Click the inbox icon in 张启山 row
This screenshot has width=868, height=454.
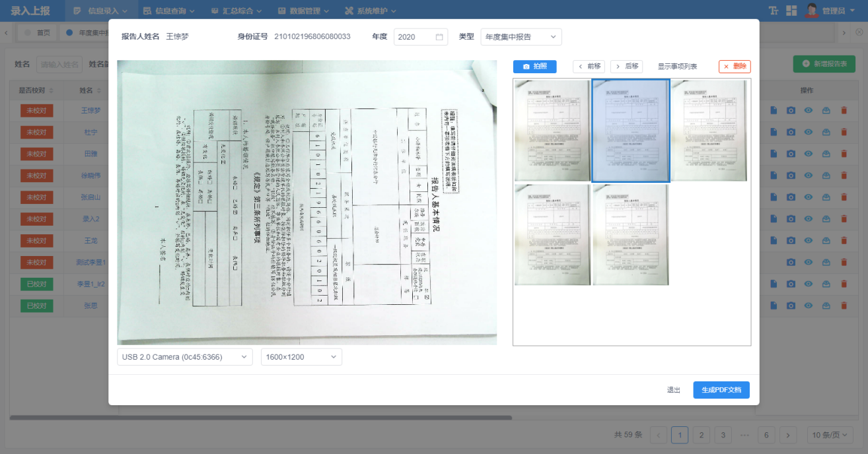pos(826,197)
